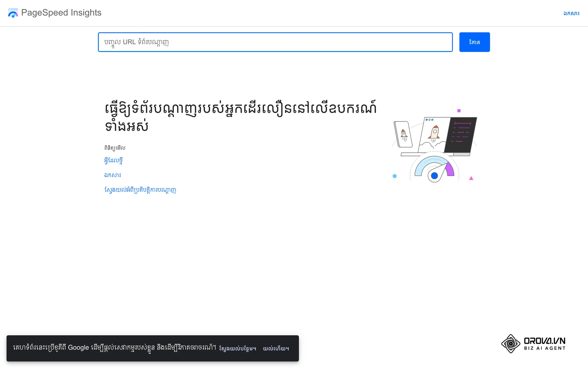Click the PageSpeed Insights logo icon
This screenshot has height=368, width=588.
click(x=13, y=13)
